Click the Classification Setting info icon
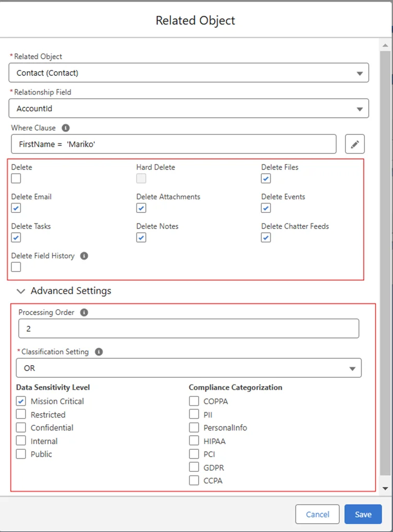Viewport: 393px width, 532px height. [x=99, y=352]
